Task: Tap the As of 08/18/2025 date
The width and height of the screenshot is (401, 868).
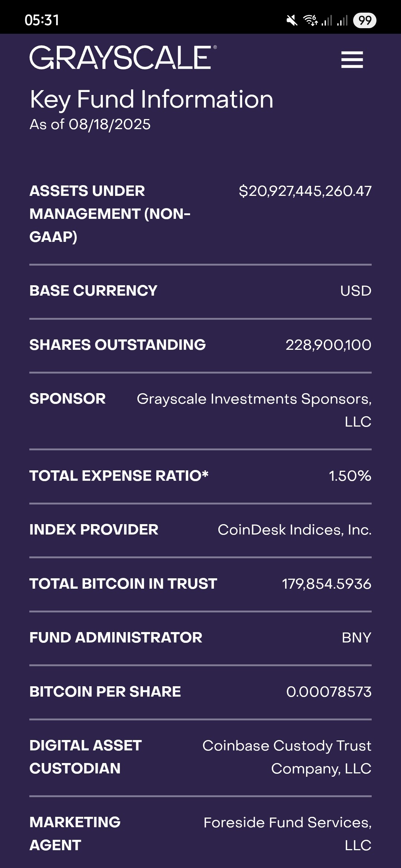Action: (90, 125)
